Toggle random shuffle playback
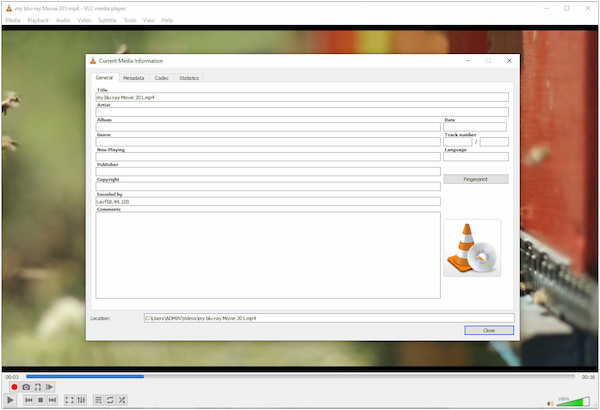The height and width of the screenshot is (410, 600). pos(122,400)
